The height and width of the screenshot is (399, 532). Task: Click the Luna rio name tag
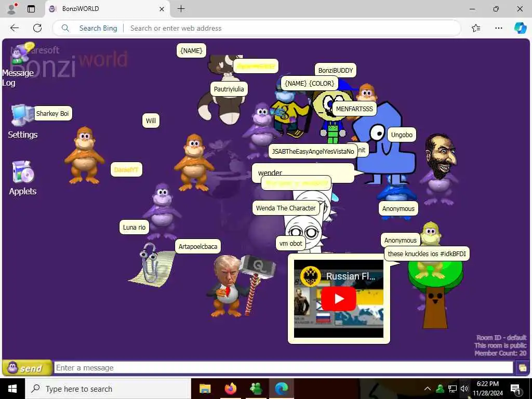pos(134,228)
